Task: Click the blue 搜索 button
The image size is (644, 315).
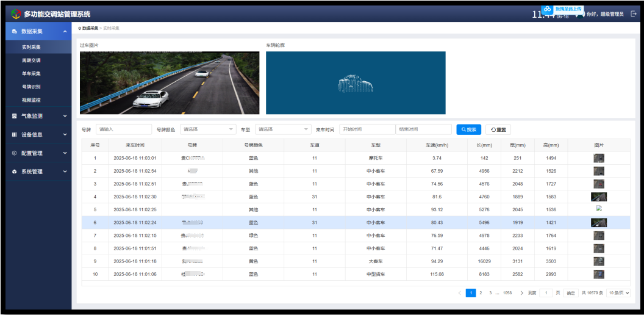Action: click(468, 129)
